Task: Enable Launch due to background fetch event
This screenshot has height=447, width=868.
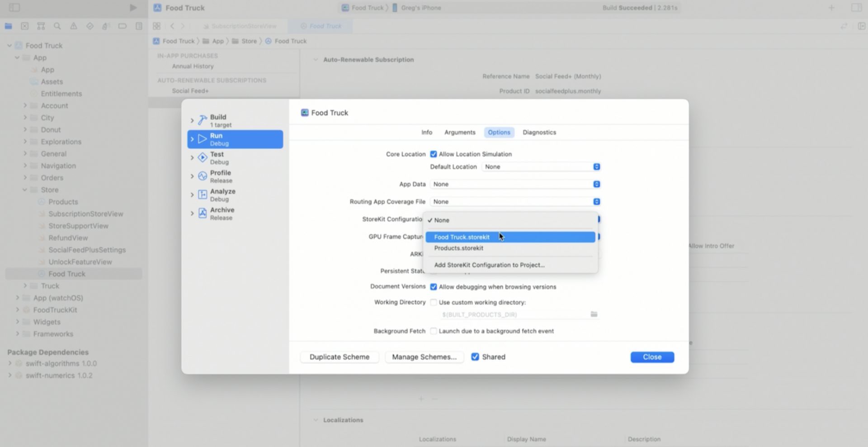Action: [x=434, y=331]
